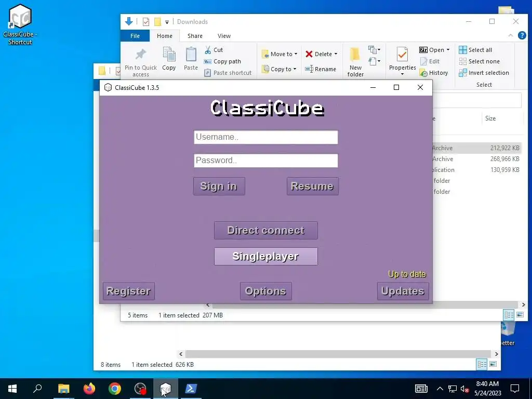Switch Downloads to details view
532x399 pixels.
tap(509, 315)
